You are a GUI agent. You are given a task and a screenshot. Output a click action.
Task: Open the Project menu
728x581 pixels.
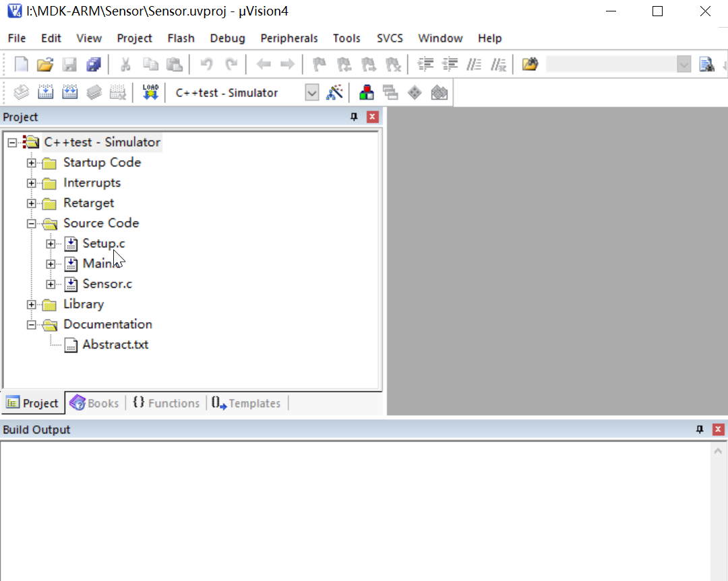click(134, 38)
